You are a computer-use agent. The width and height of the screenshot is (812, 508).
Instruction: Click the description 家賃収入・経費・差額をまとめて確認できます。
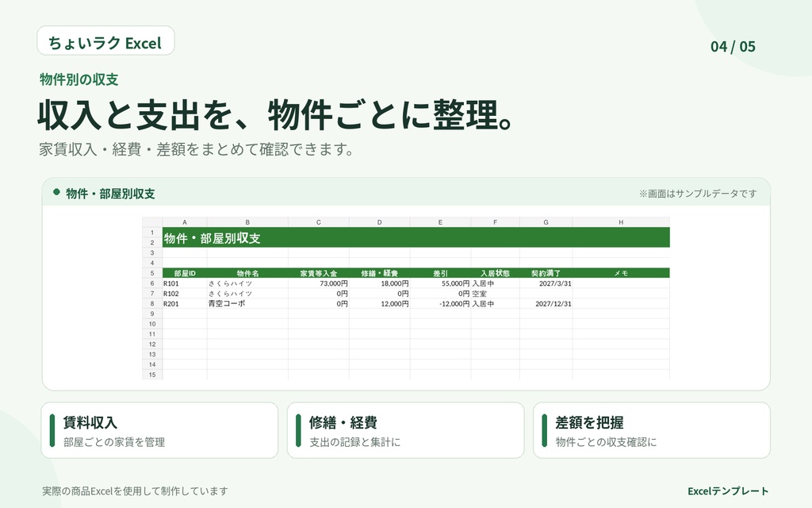(197, 149)
